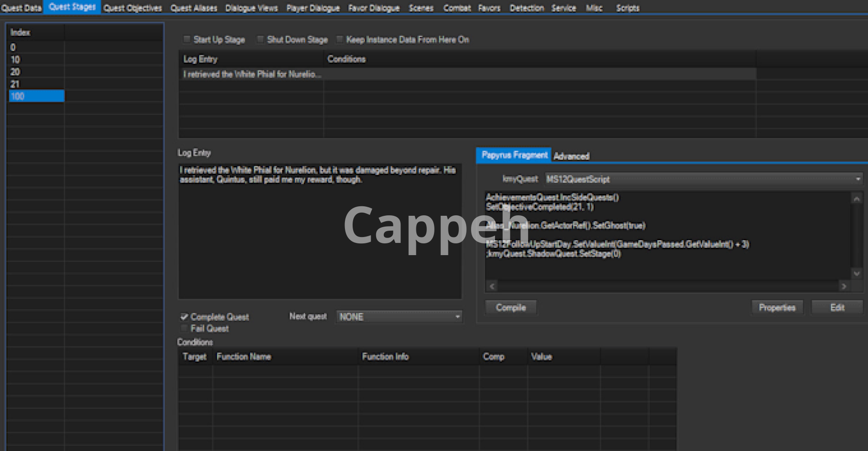868x451 pixels.
Task: Tick the Fail Quest checkbox
Action: 184,328
